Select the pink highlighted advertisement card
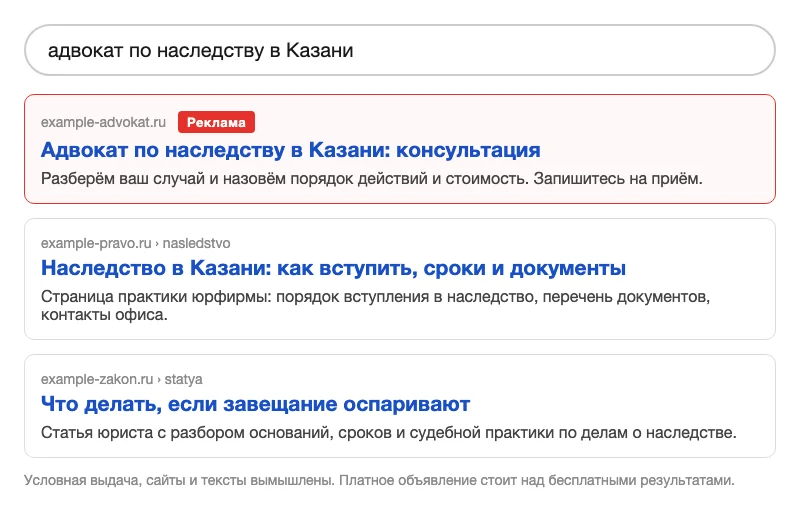 (x=399, y=149)
